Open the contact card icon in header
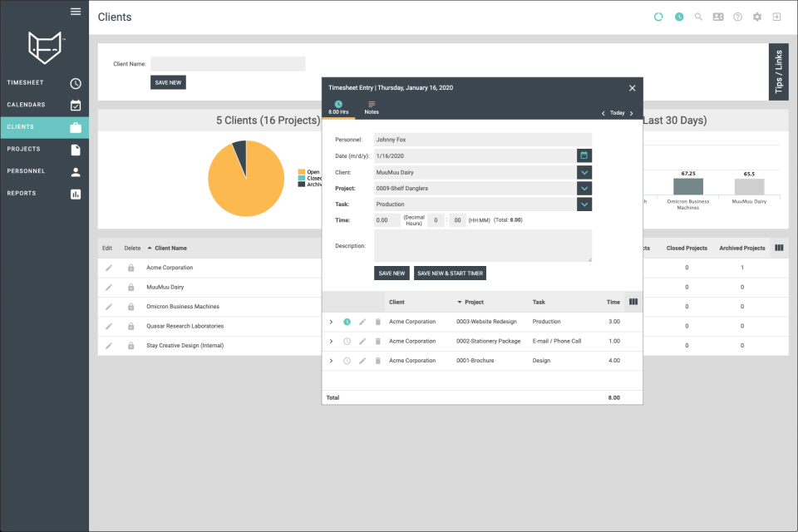Viewport: 798px width, 532px height. click(718, 17)
